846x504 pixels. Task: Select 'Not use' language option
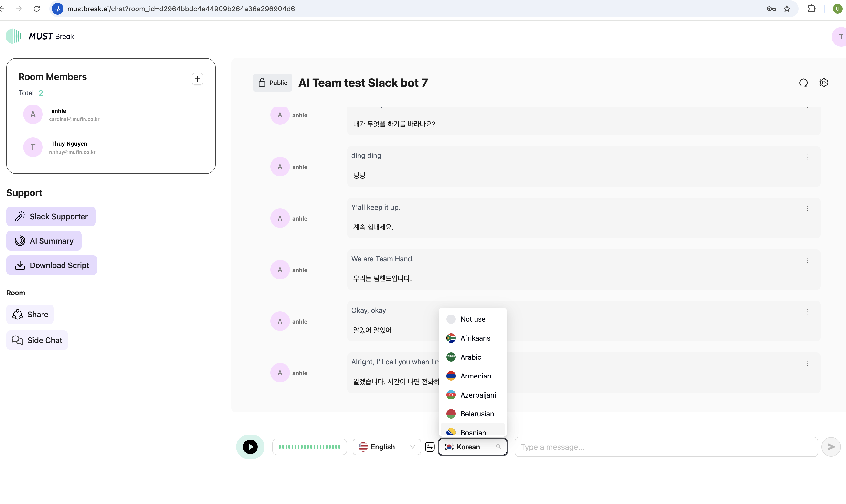pos(472,319)
